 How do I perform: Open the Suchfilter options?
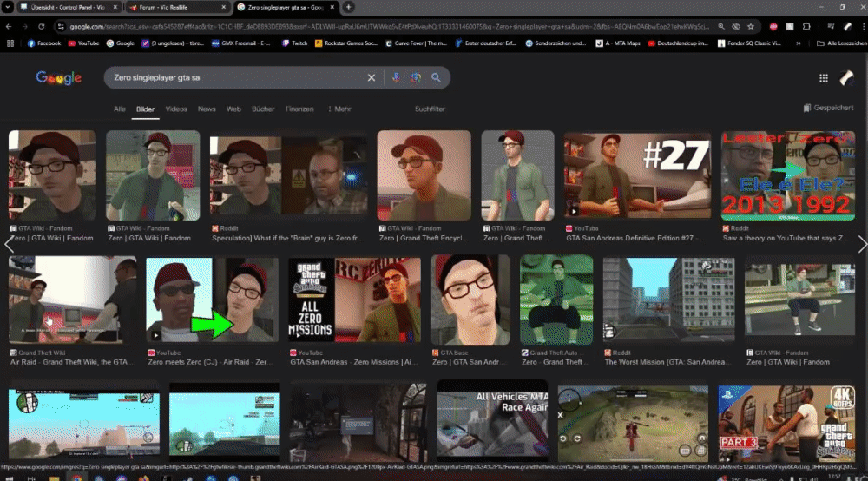click(x=431, y=109)
